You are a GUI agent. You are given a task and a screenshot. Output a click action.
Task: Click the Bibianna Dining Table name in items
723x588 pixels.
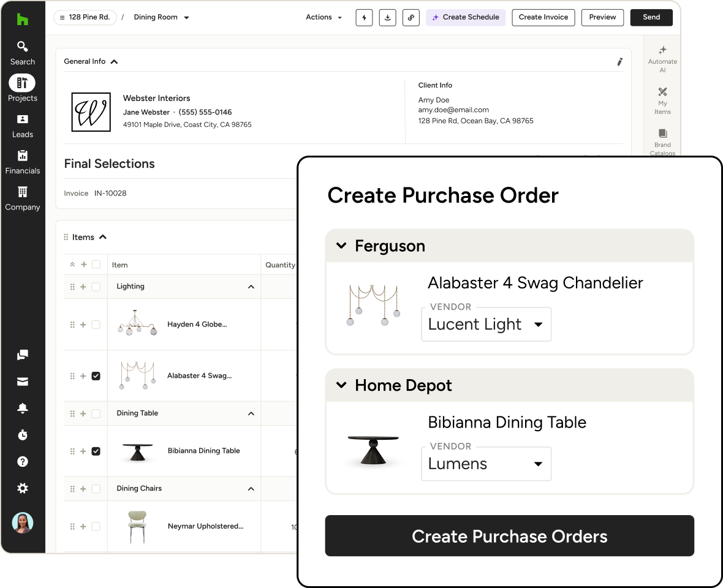click(x=203, y=451)
